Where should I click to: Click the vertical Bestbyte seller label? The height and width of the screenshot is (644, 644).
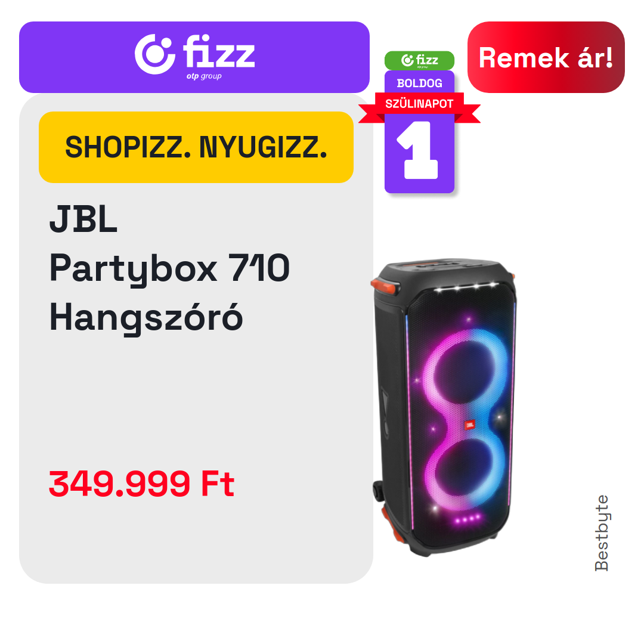pyautogui.click(x=602, y=532)
